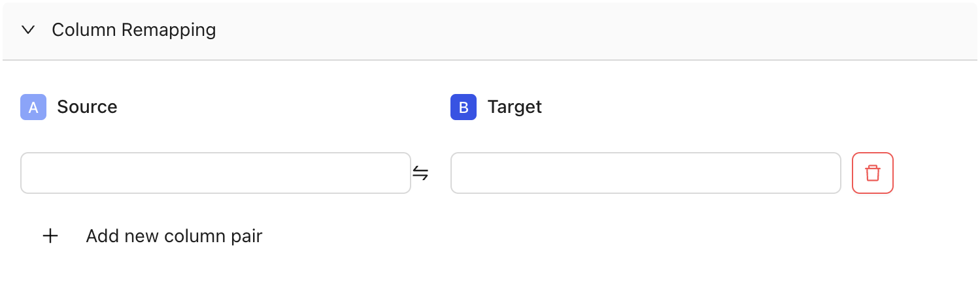The image size is (980, 297).
Task: Toggle the Column Remapping header bar
Action: tap(490, 31)
